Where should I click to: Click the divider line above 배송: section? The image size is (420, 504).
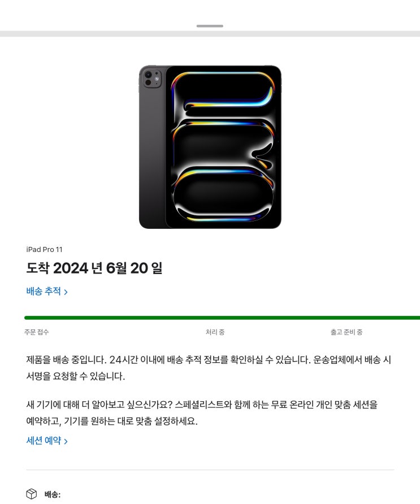(x=210, y=470)
